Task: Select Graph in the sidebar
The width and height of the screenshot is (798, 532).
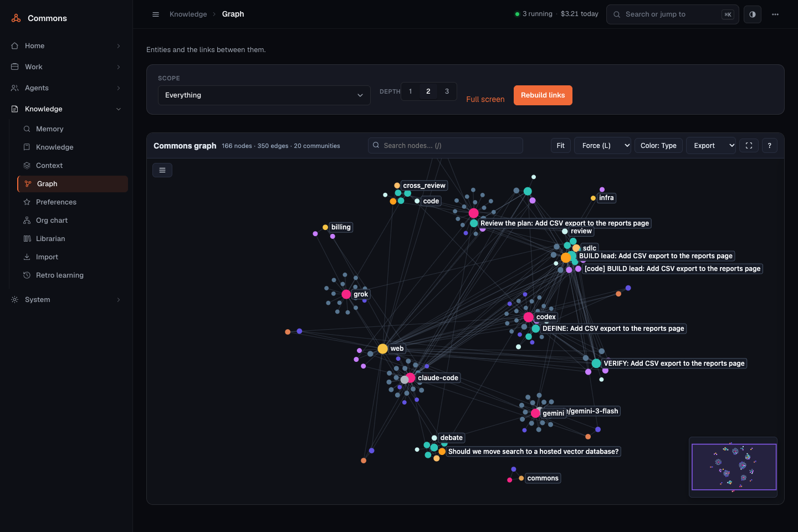Action: click(73, 184)
